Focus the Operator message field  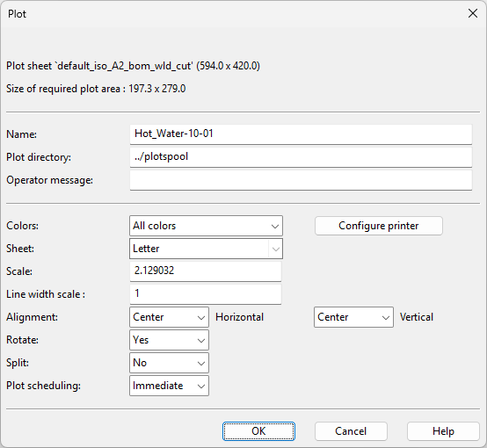pos(301,180)
